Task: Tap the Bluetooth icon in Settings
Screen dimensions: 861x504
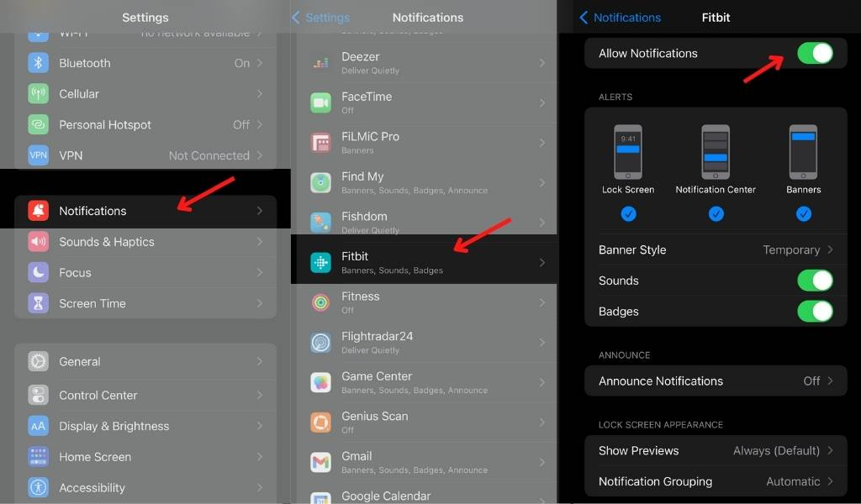Action: point(38,63)
